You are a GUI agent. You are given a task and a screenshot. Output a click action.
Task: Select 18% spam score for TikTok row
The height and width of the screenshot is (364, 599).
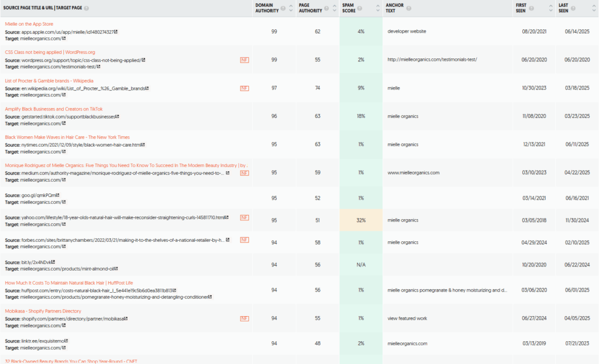click(361, 116)
